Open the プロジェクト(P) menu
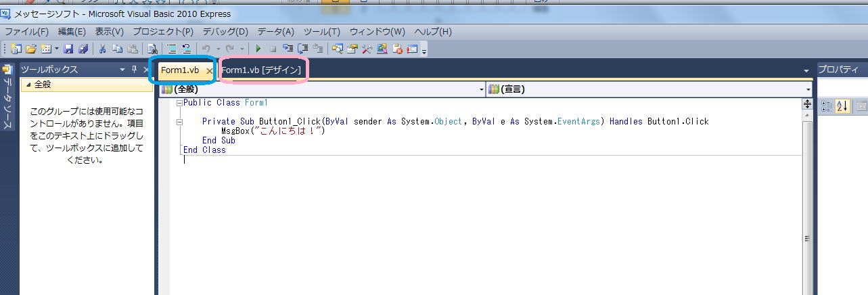868x295 pixels. [x=163, y=32]
